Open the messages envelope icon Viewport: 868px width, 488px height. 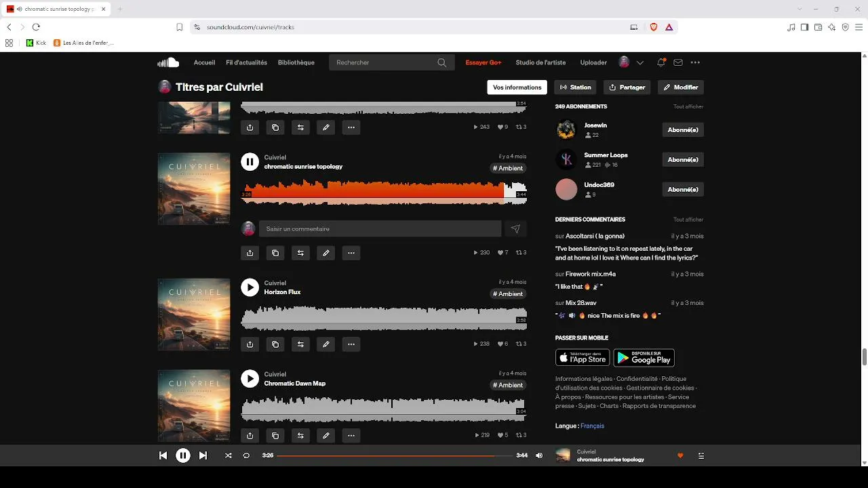pos(678,62)
